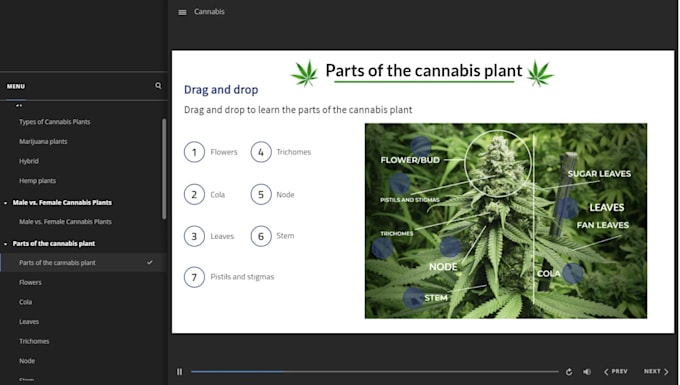Open Trichomes slide in menu
This screenshot has height=385, width=680.
point(34,341)
